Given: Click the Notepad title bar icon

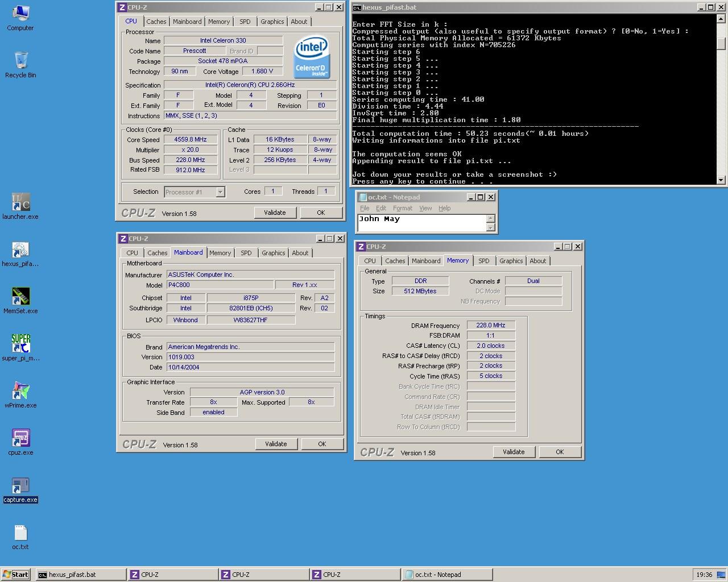Looking at the screenshot, I should [362, 197].
